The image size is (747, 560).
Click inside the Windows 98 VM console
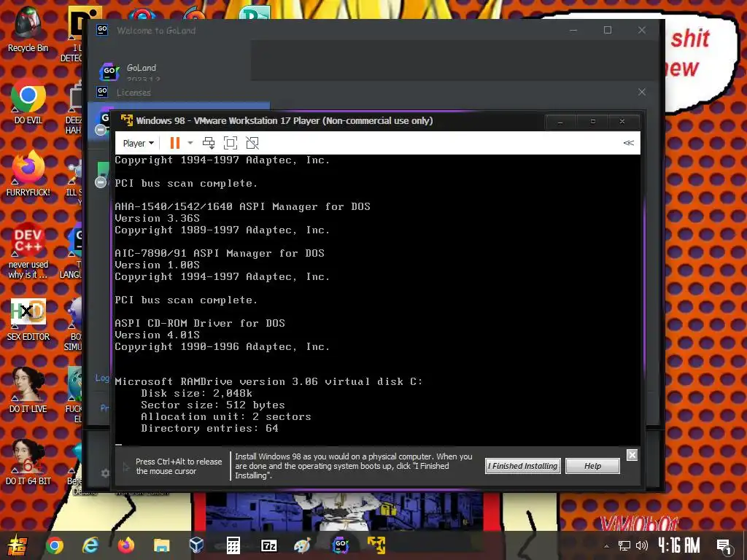[x=377, y=300]
